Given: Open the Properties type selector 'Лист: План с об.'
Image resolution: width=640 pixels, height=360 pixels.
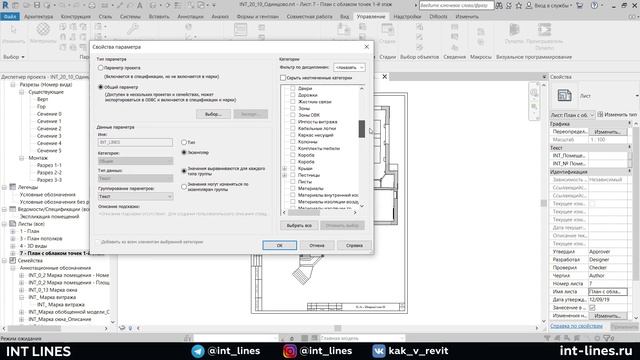Looking at the screenshot, I should (573, 115).
